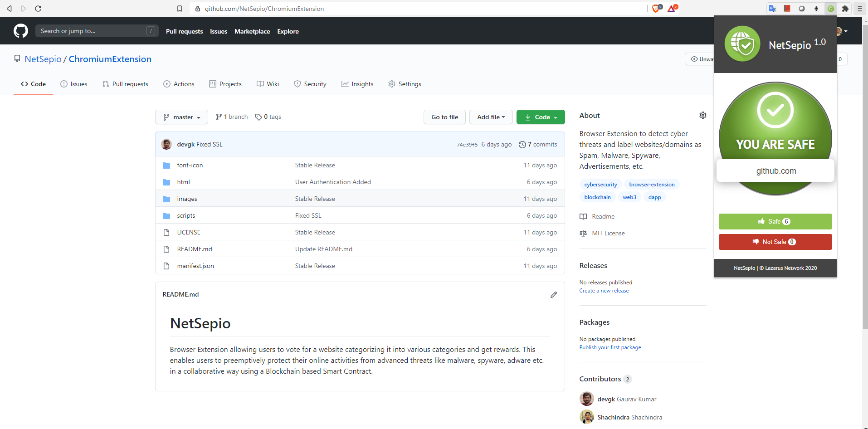The image size is (868, 429).
Task: Open the Projects tab
Action: click(x=225, y=84)
